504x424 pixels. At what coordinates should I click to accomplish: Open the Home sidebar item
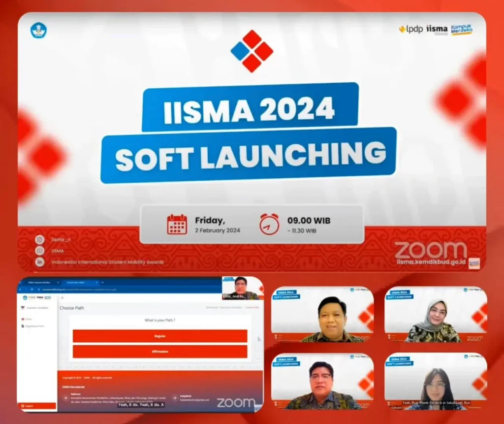point(27,319)
